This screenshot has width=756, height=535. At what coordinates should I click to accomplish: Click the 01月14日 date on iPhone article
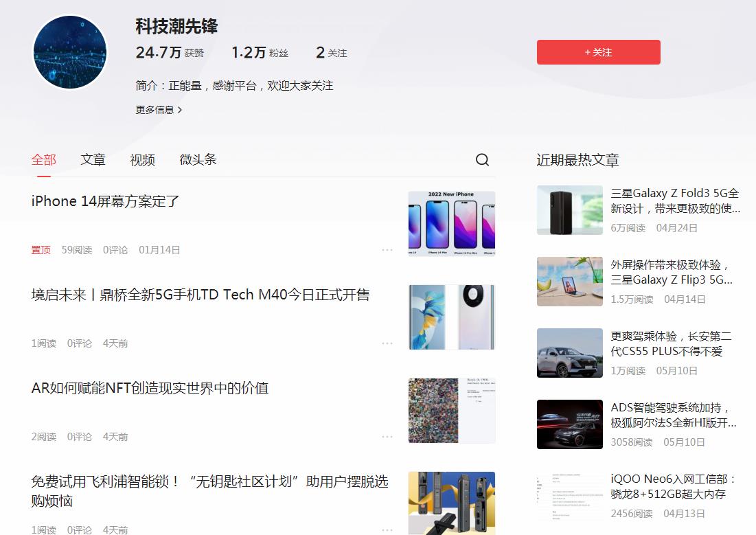click(x=159, y=250)
